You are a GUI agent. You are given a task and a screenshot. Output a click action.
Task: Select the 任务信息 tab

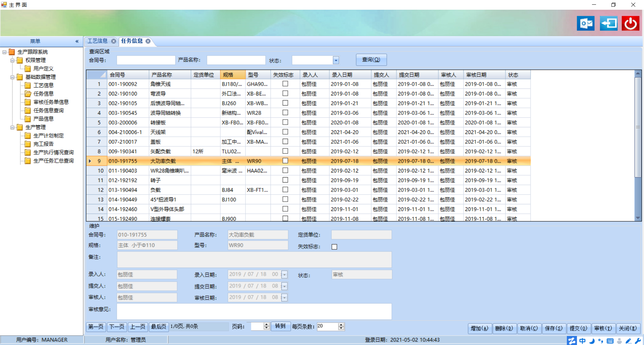(132, 41)
